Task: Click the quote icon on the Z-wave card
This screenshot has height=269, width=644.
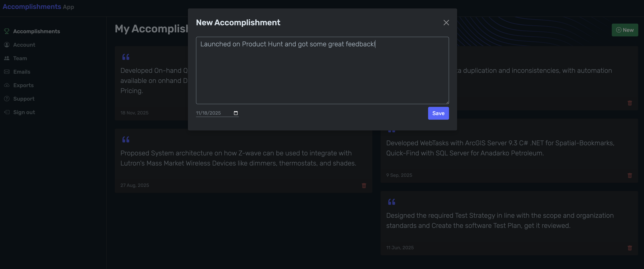Action: click(x=126, y=140)
